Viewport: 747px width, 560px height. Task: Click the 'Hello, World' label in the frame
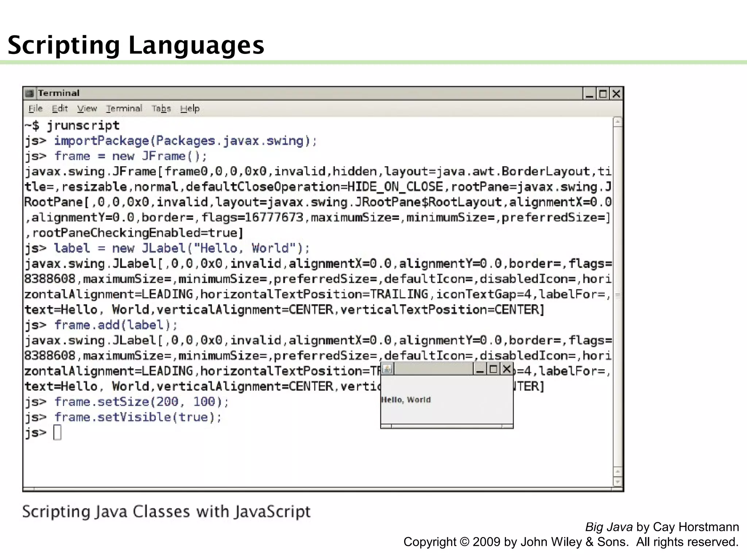click(x=406, y=400)
